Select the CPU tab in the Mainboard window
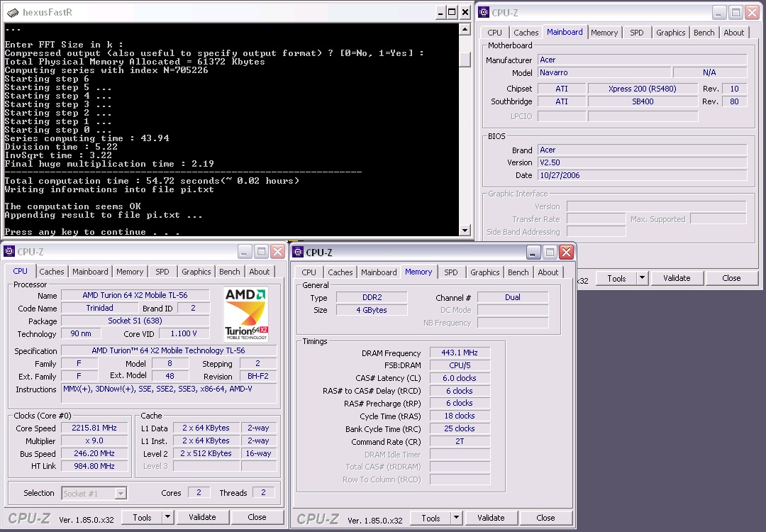The image size is (766, 532). [494, 32]
